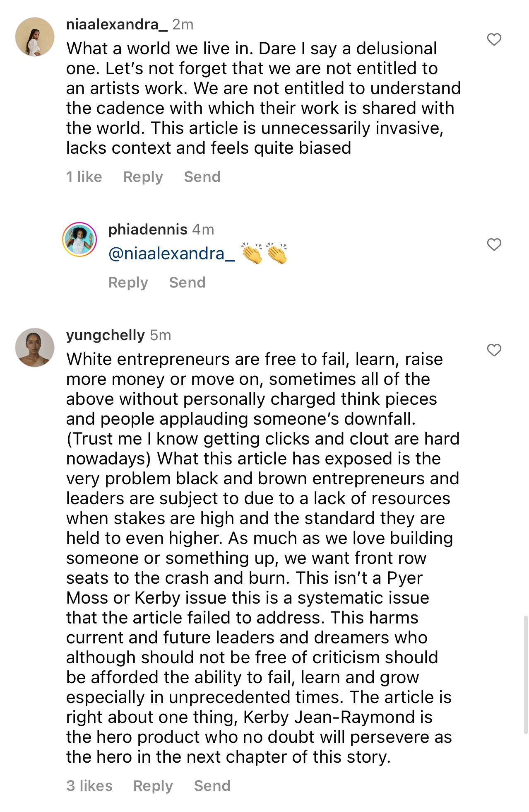
Task: Tap the @niaalexandra_ mention in the reply
Action: pos(171,254)
